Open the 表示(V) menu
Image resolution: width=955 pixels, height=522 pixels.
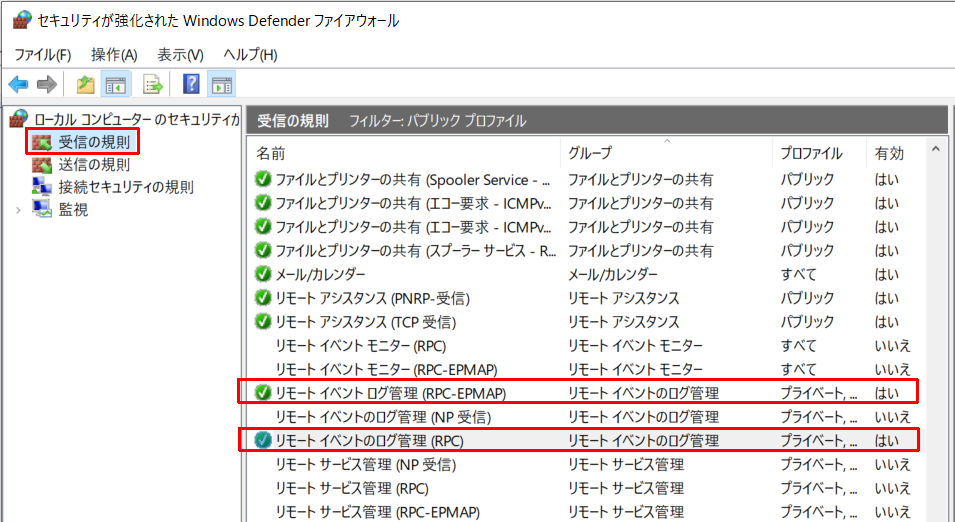[180, 55]
